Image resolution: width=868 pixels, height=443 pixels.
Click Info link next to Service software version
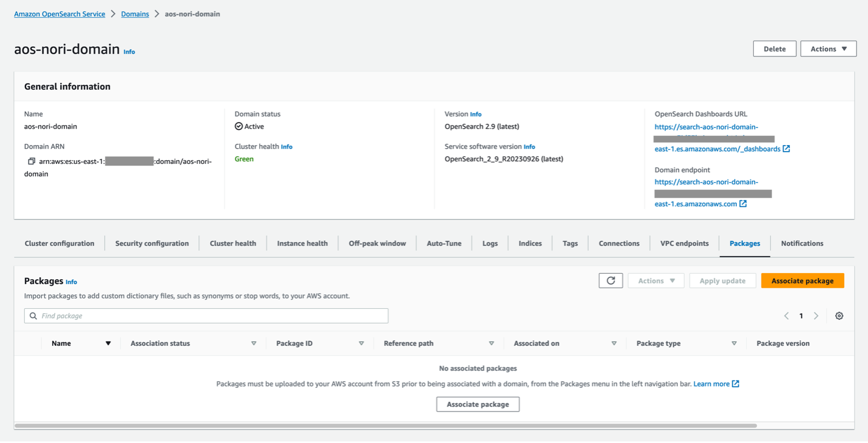point(529,147)
